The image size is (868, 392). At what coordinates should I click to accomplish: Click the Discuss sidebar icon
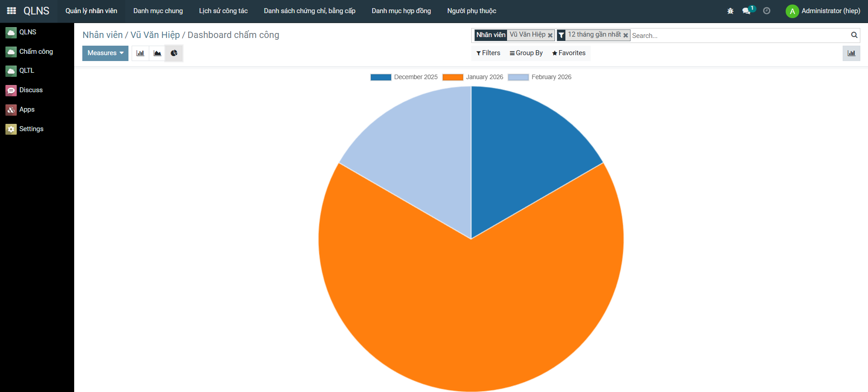11,90
